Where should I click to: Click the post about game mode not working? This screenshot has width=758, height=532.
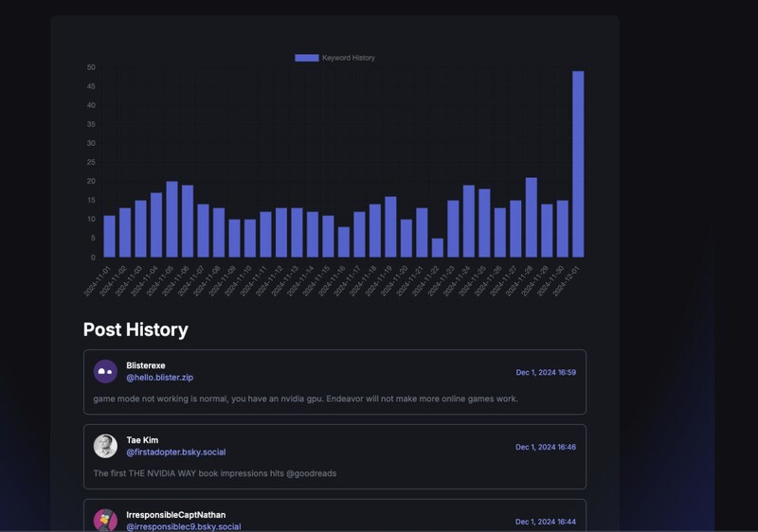point(305,399)
